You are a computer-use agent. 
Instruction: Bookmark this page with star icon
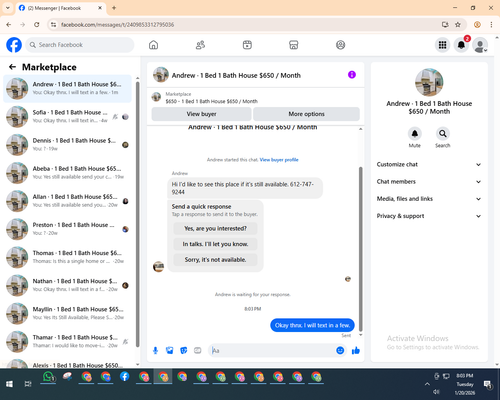[458, 25]
